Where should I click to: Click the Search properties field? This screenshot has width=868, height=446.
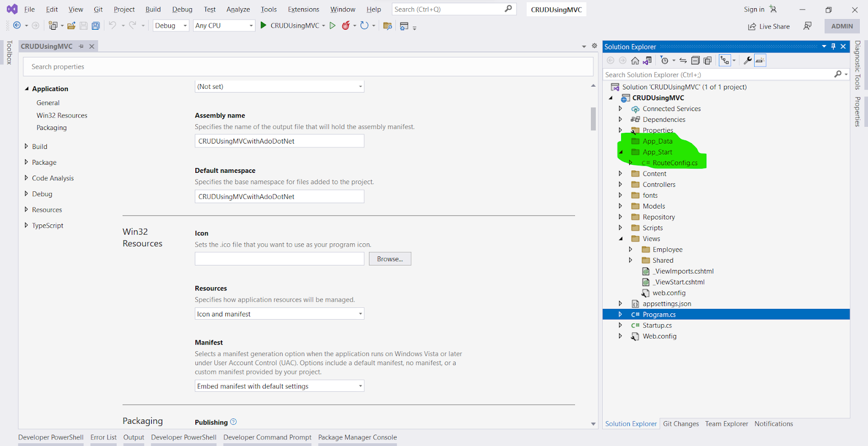308,67
